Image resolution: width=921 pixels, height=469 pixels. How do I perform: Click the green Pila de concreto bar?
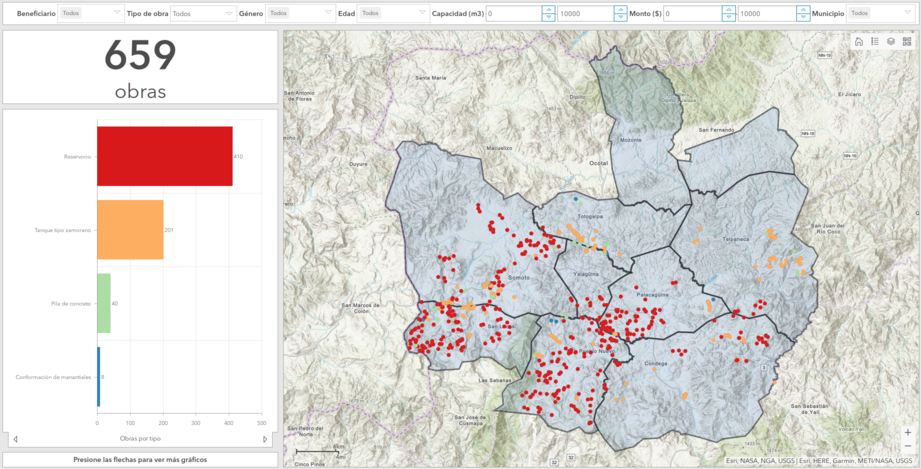coord(104,303)
